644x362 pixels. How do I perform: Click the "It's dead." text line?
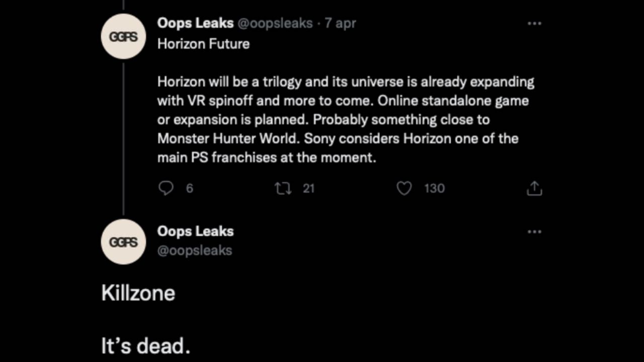[x=146, y=346]
